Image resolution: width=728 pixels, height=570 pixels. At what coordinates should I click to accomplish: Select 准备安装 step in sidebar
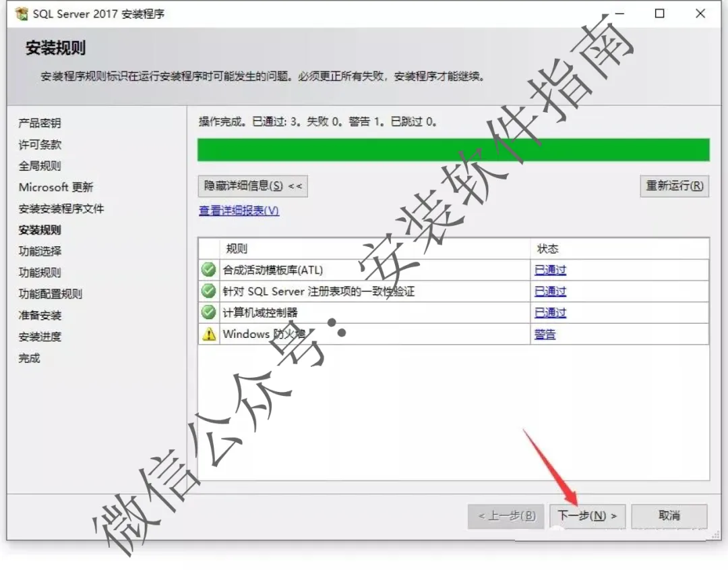point(40,316)
